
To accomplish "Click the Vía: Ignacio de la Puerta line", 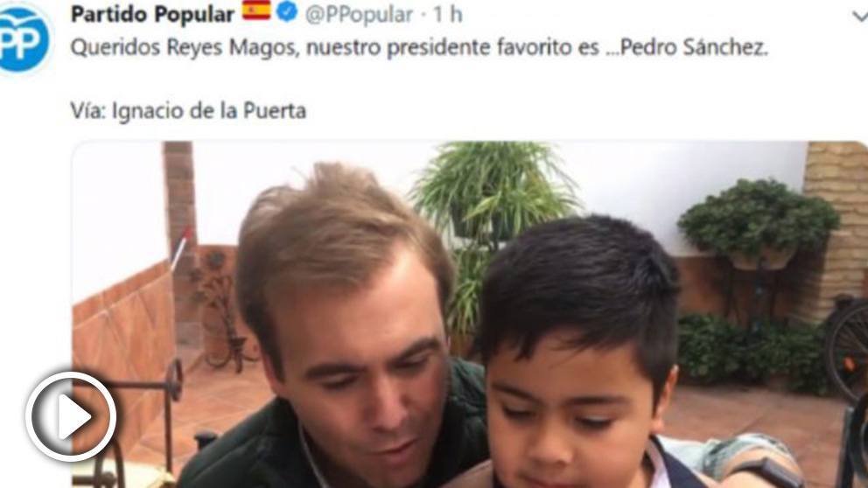I will [188, 111].
